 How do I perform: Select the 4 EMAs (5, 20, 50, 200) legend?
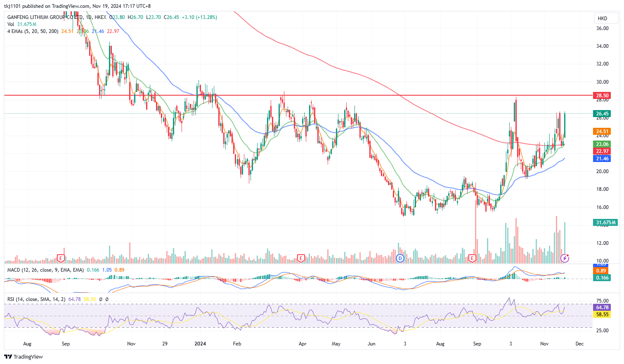(x=33, y=31)
